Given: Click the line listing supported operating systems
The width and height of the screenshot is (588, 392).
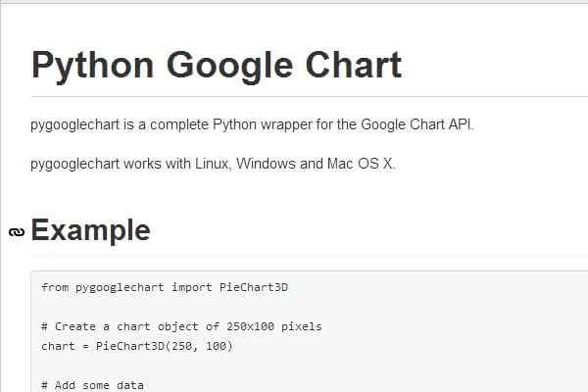Looking at the screenshot, I should 213,163.
